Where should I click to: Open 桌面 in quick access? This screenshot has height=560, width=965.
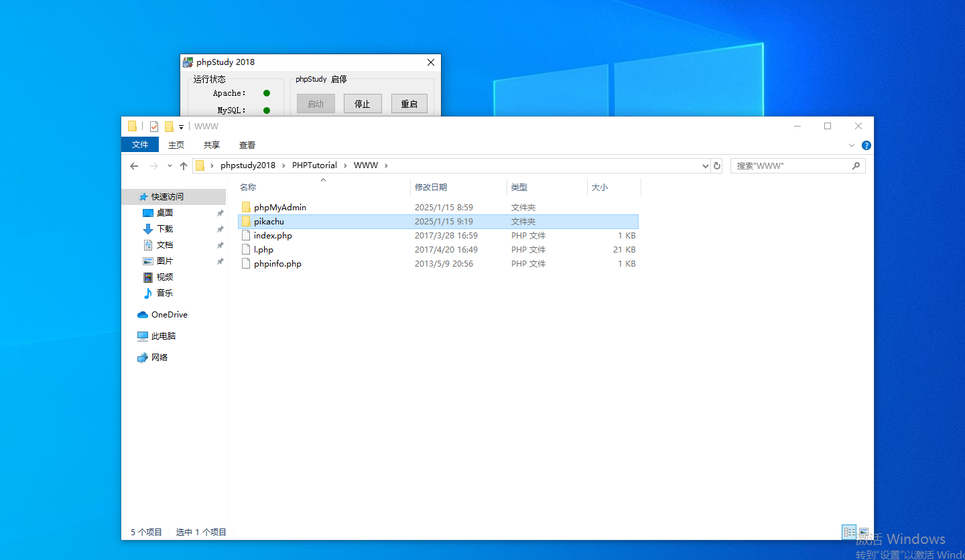(165, 212)
